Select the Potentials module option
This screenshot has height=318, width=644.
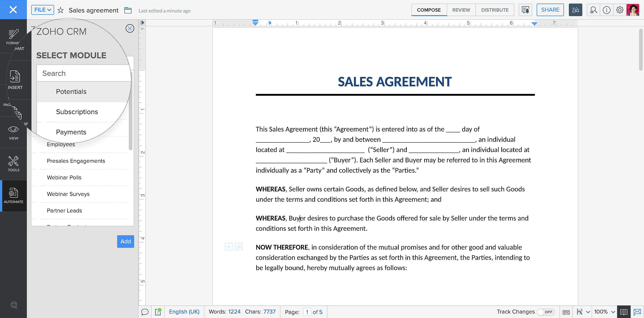pyautogui.click(x=71, y=91)
